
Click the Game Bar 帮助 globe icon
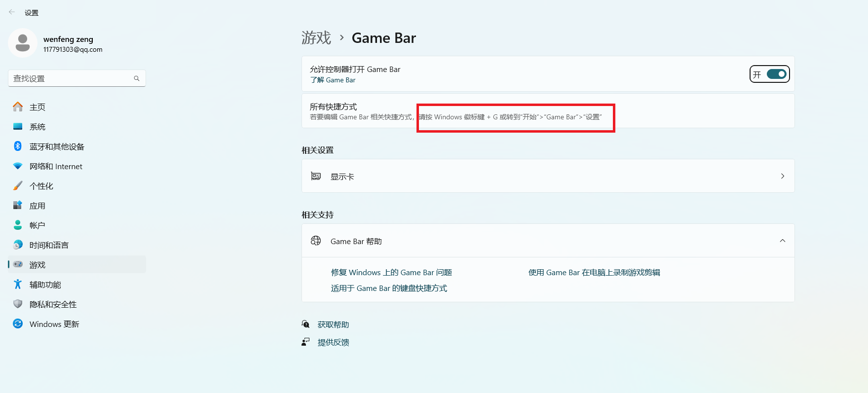pyautogui.click(x=316, y=241)
